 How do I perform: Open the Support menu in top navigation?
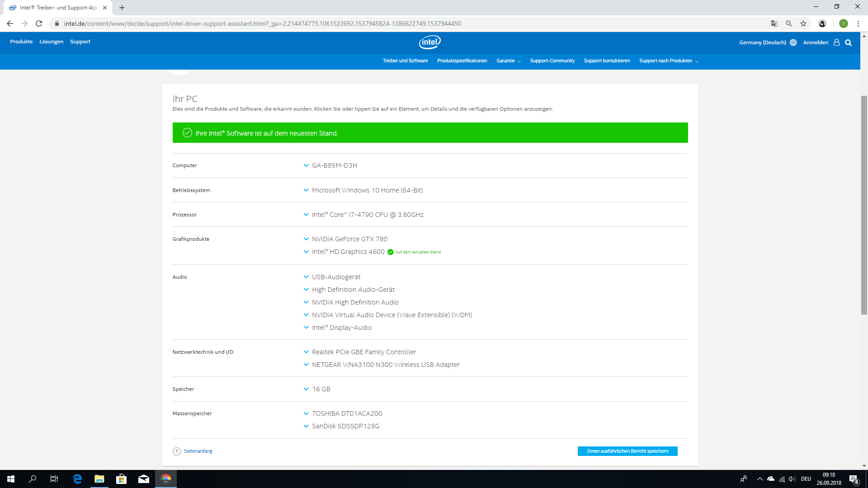80,42
